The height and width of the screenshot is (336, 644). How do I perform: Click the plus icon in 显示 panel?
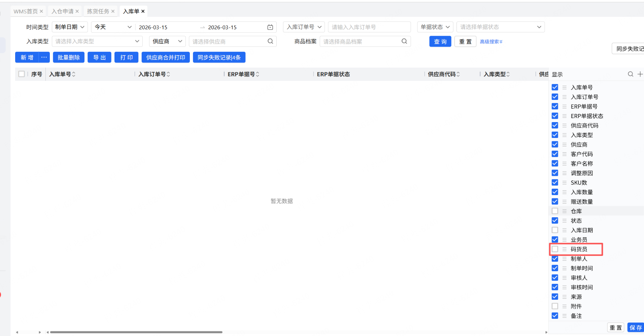[x=640, y=74]
